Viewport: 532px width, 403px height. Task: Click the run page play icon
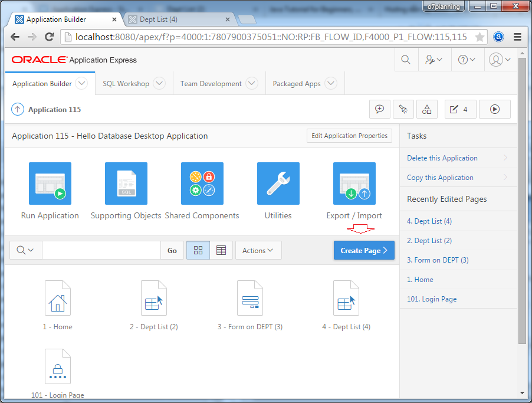click(x=495, y=109)
